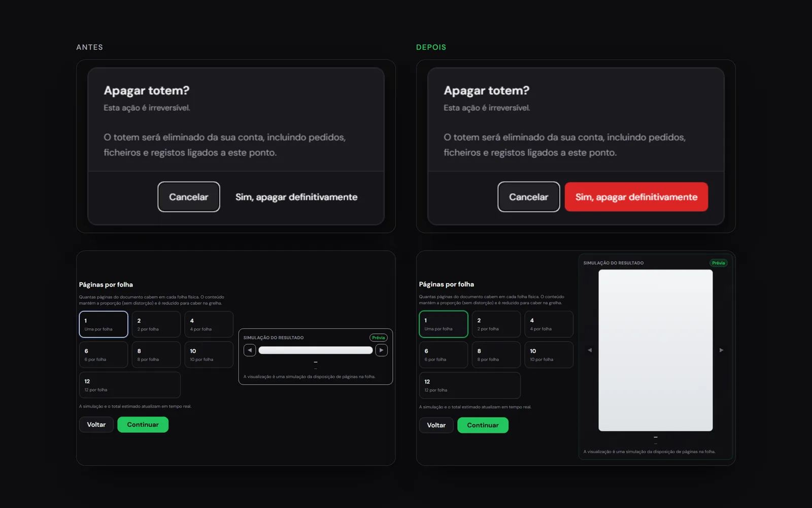Click Continuar in the ANTES panel
Viewport: 812px width, 508px height.
(x=143, y=425)
